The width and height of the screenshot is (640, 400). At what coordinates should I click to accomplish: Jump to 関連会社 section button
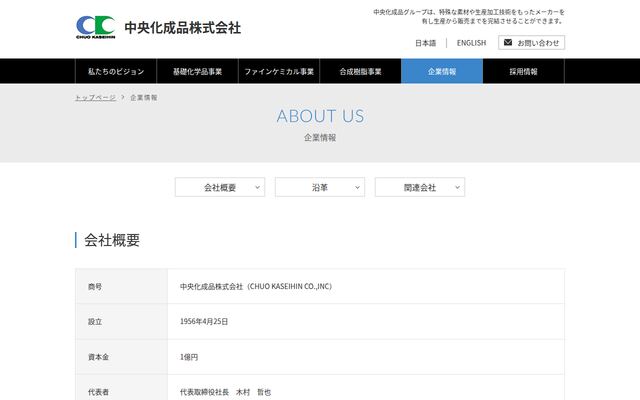[x=420, y=187]
